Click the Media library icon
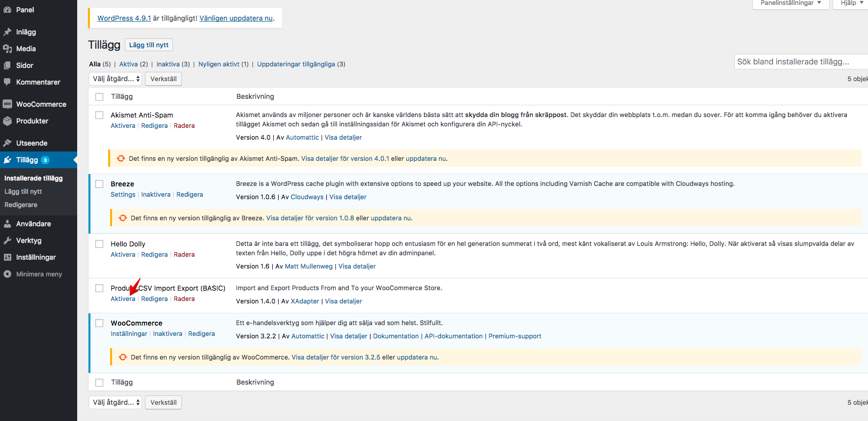This screenshot has height=421, width=868. pos(7,49)
